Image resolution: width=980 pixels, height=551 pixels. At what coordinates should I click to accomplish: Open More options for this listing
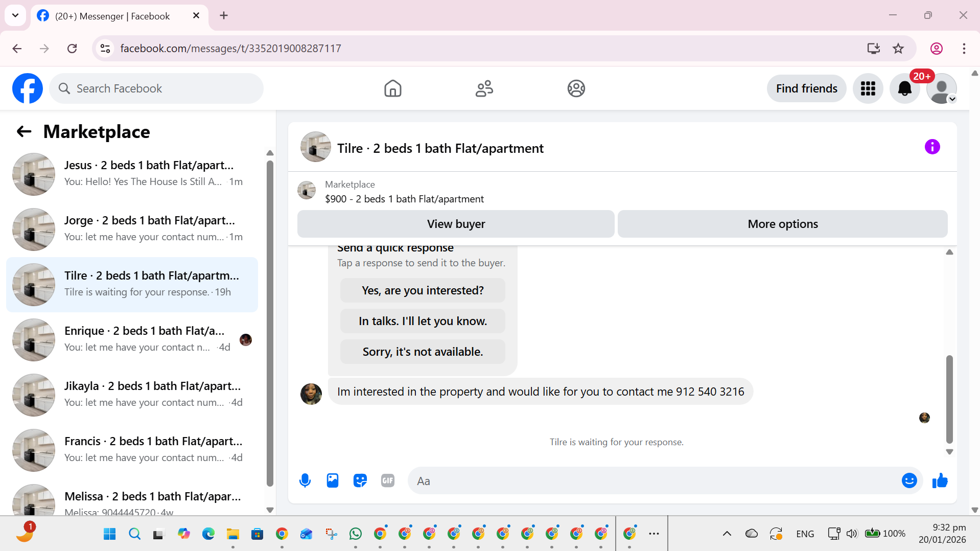pos(782,224)
